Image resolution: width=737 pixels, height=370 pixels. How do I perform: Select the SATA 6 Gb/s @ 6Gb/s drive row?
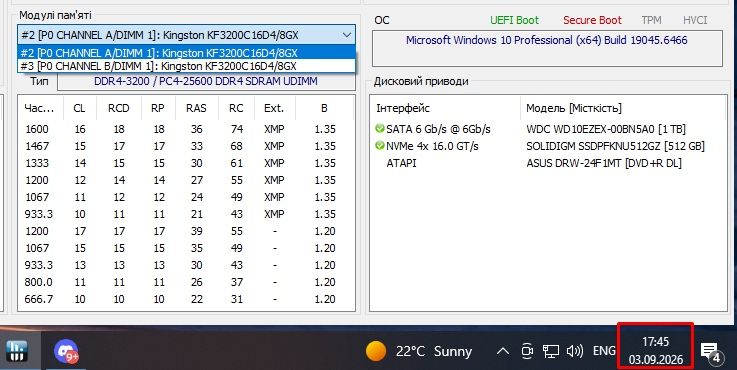pyautogui.click(x=549, y=129)
